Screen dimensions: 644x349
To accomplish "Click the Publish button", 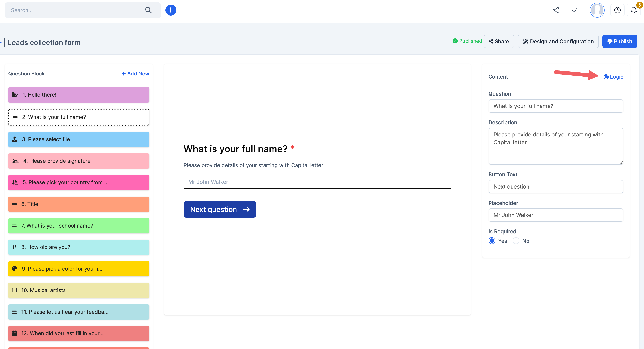I will click(x=619, y=41).
